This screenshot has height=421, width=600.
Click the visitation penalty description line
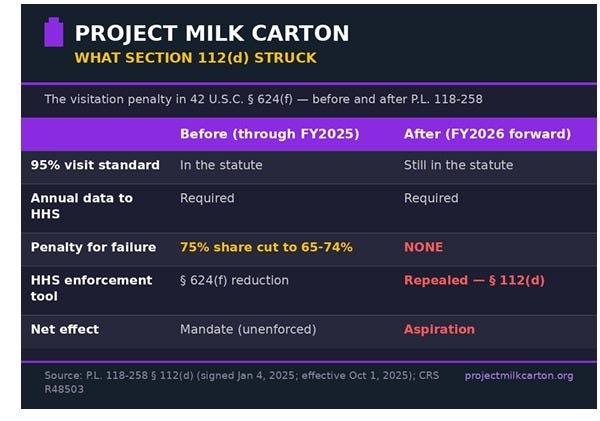click(264, 99)
